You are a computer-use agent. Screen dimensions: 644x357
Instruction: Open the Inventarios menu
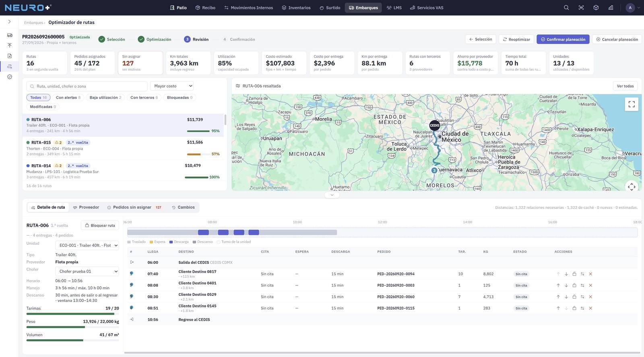[296, 8]
